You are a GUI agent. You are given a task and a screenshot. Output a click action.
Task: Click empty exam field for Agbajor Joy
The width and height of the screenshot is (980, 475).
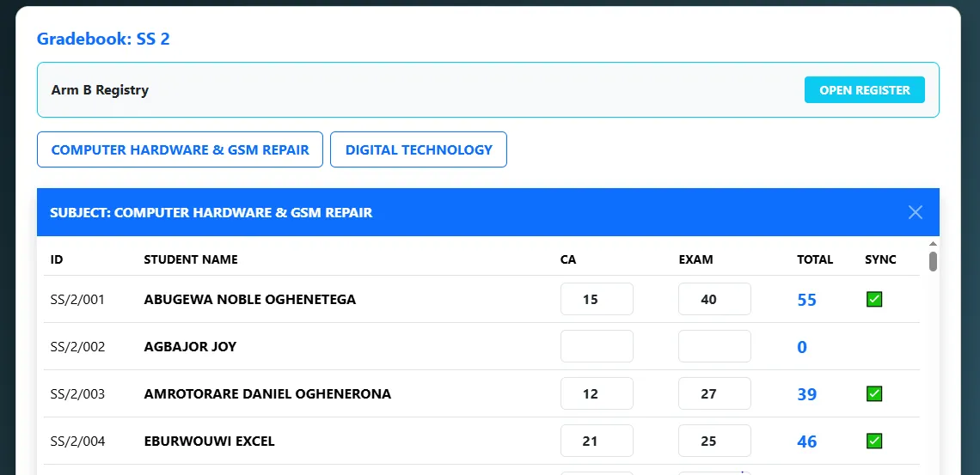click(714, 346)
